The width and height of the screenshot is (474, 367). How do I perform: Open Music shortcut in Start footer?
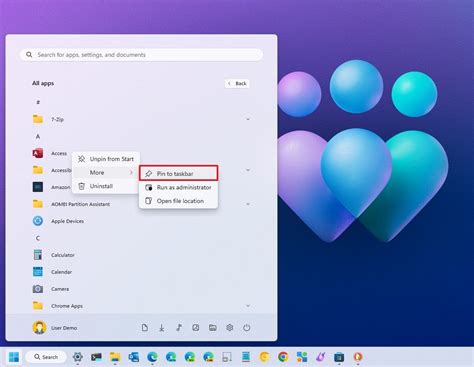pos(179,328)
